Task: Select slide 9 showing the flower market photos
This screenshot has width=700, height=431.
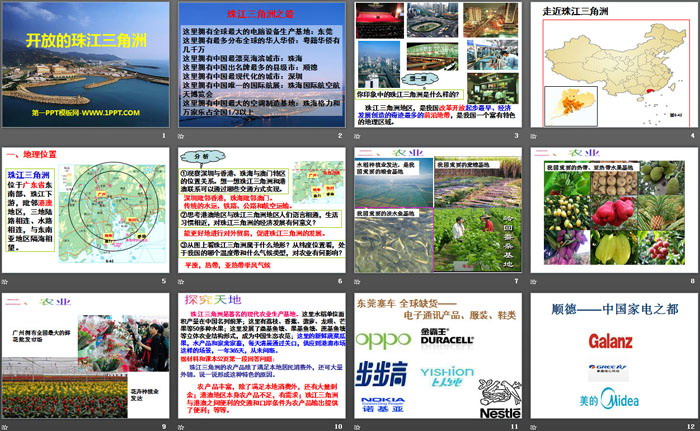Action: tap(86, 356)
